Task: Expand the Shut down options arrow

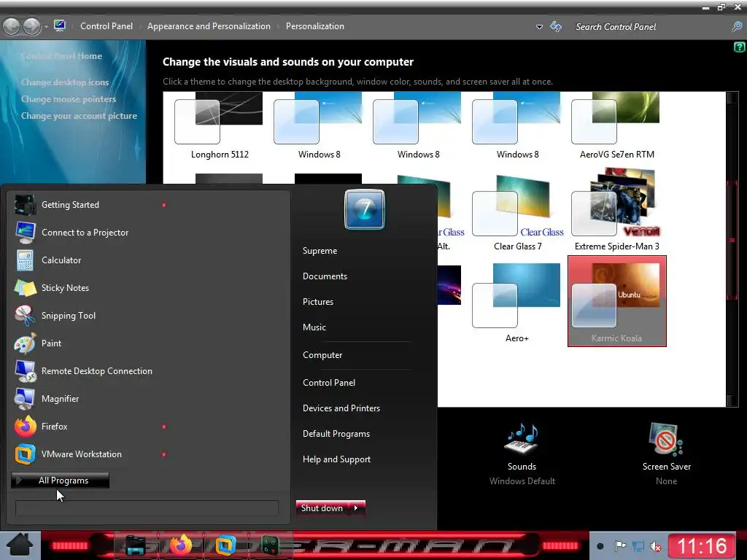Action: pyautogui.click(x=356, y=508)
